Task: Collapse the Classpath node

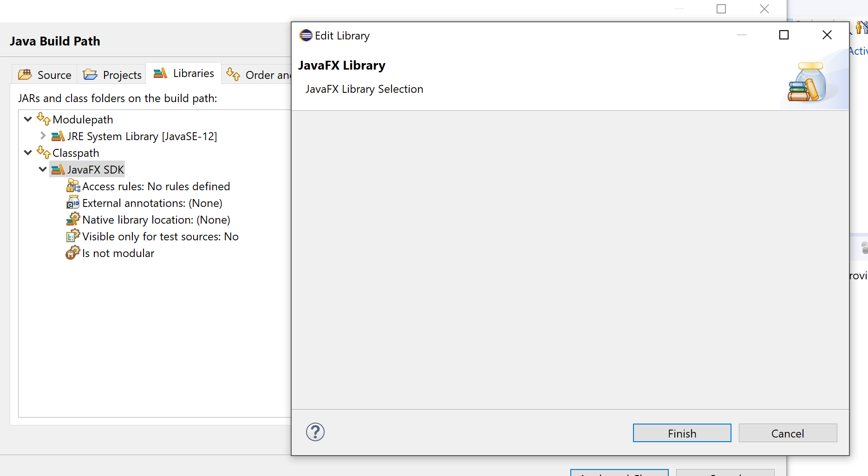Action: [x=28, y=153]
